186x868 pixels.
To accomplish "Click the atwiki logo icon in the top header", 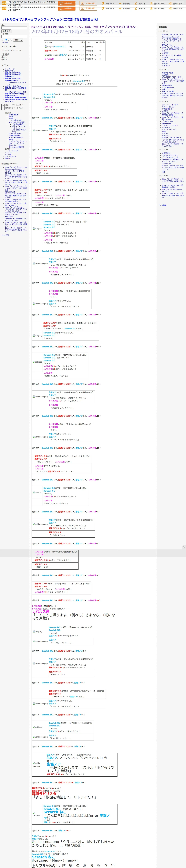I will pos(4,3).
